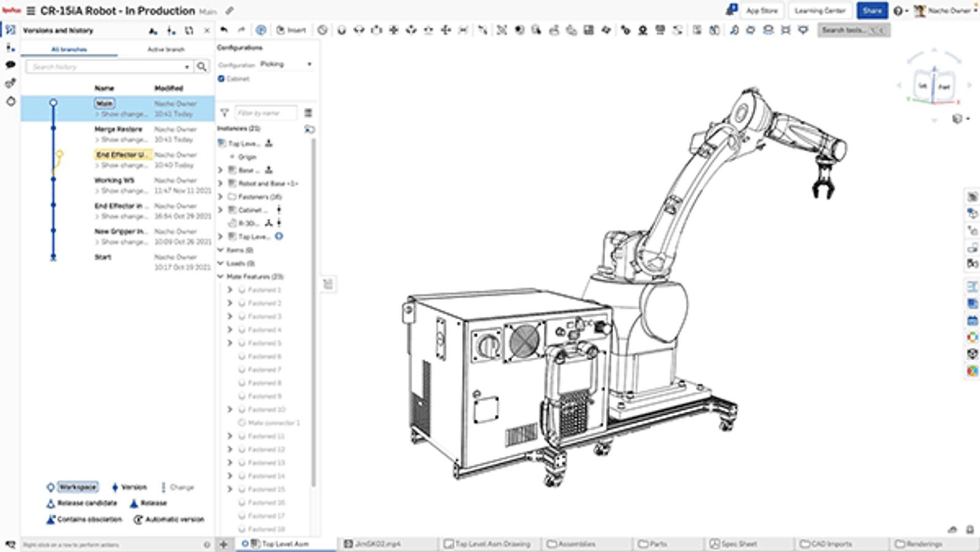Viewport: 980px width, 552px height.
Task: Open the main hamburger menu
Action: 31,11
